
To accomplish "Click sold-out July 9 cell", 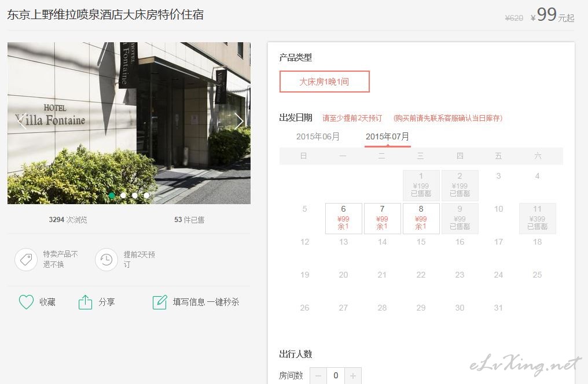I will [460, 219].
